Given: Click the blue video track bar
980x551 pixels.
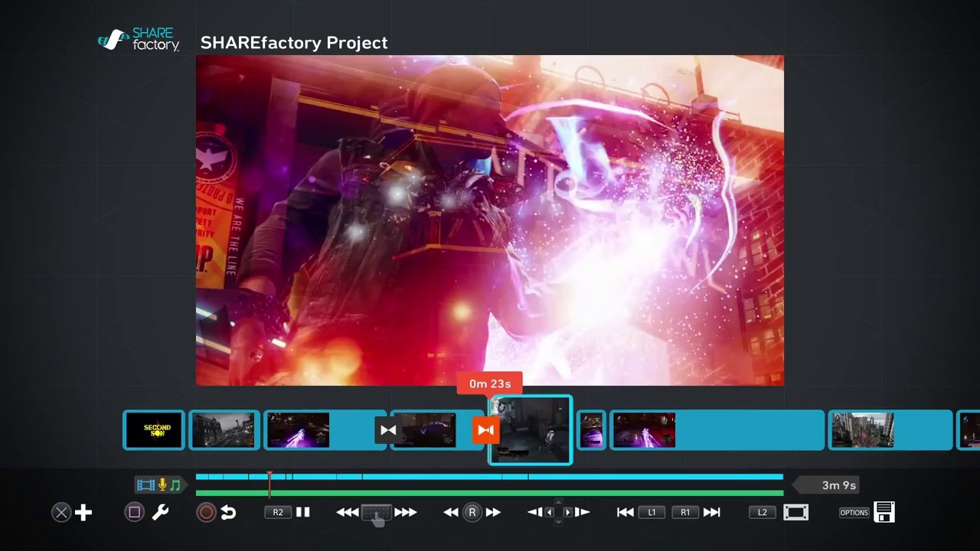Looking at the screenshot, I should pos(489,477).
